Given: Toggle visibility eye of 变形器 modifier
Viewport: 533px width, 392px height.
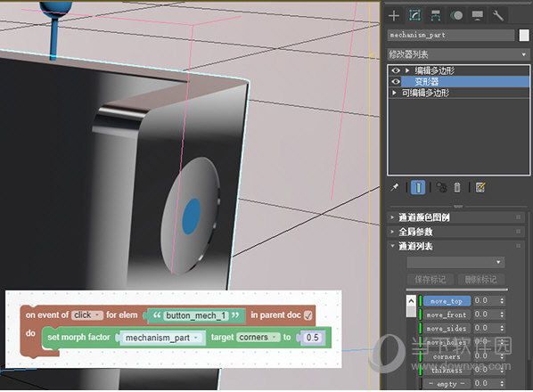Looking at the screenshot, I should point(396,82).
